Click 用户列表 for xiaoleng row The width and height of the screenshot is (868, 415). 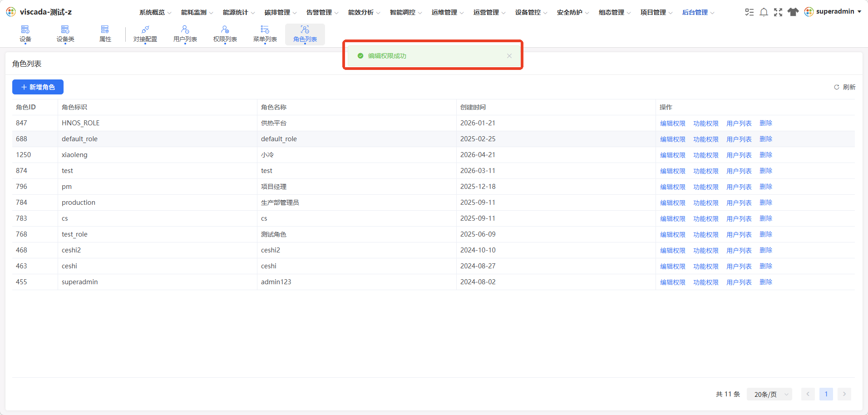coord(739,155)
